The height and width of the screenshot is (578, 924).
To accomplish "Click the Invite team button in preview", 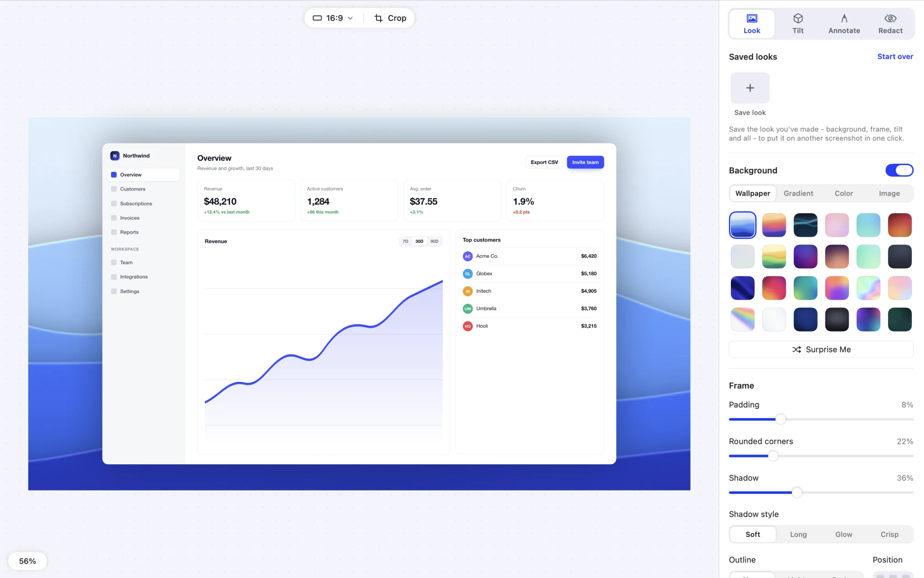I will (585, 162).
